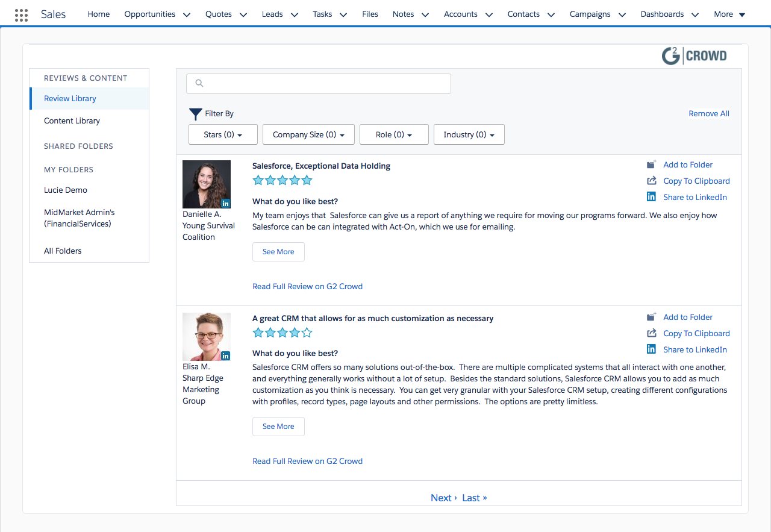
Task: Open the App Launcher grid icon
Action: (x=21, y=14)
